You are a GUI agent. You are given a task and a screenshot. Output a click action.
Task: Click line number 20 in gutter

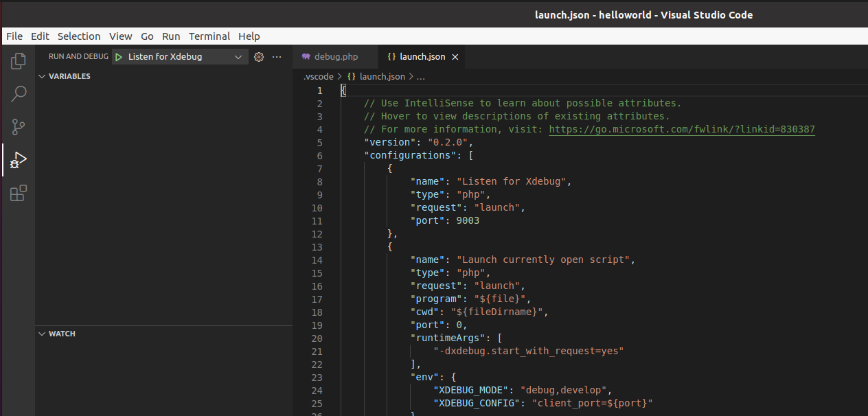coord(317,338)
